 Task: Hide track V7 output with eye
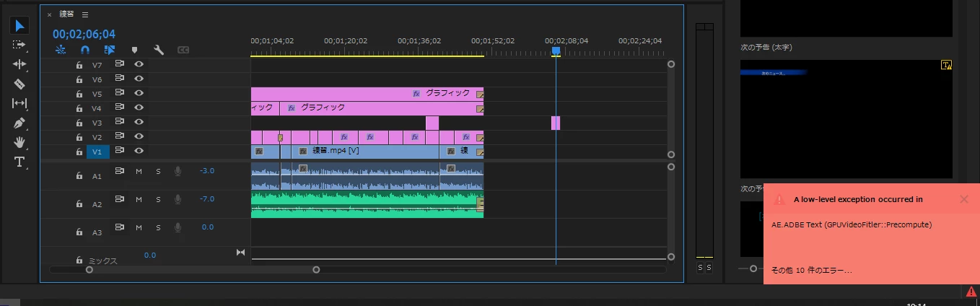click(x=139, y=64)
